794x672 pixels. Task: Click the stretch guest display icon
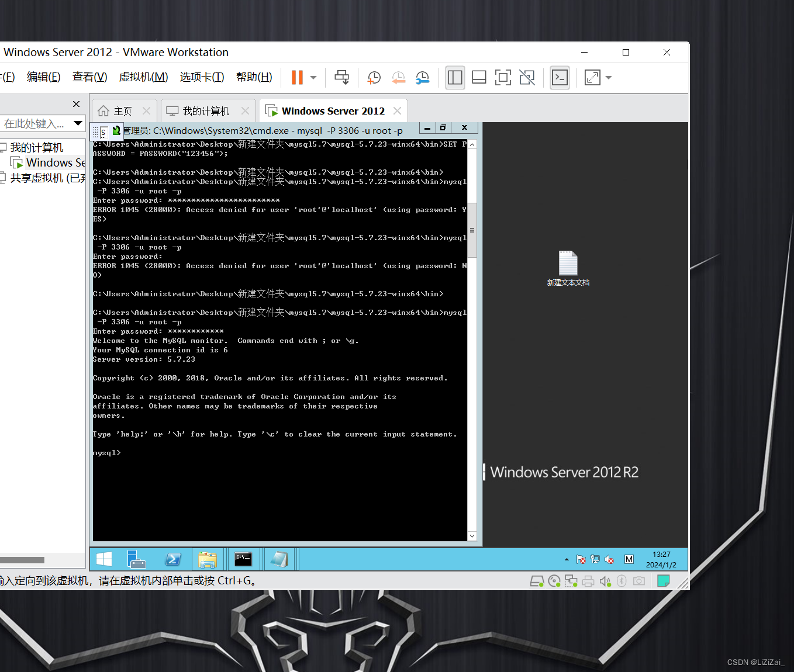[x=592, y=77]
